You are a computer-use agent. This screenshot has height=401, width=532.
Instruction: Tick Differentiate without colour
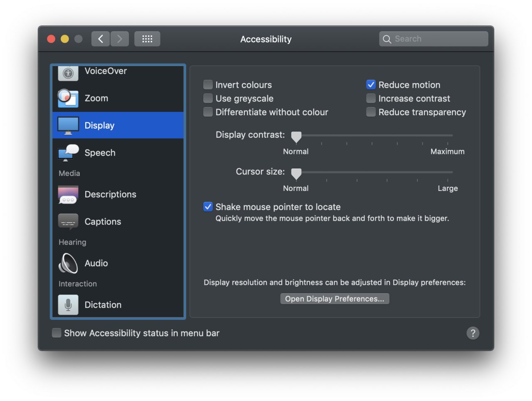click(x=208, y=112)
